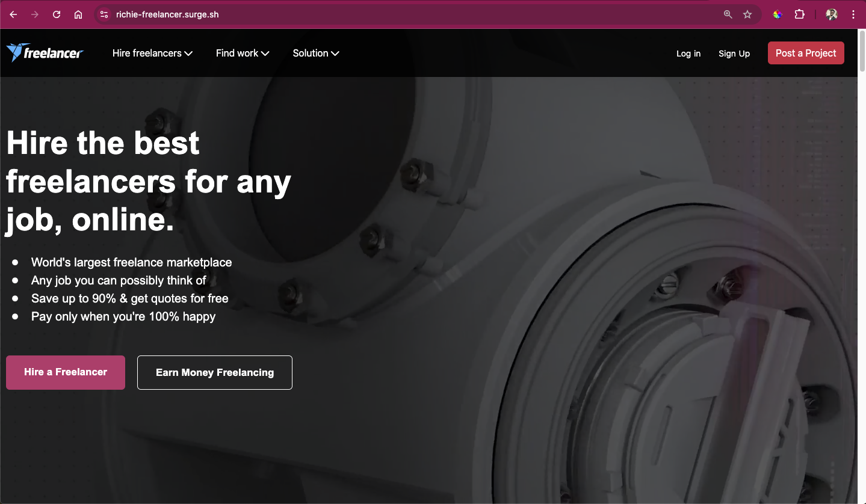Click the zoom magnifier icon in address bar
The width and height of the screenshot is (866, 504).
pyautogui.click(x=728, y=14)
